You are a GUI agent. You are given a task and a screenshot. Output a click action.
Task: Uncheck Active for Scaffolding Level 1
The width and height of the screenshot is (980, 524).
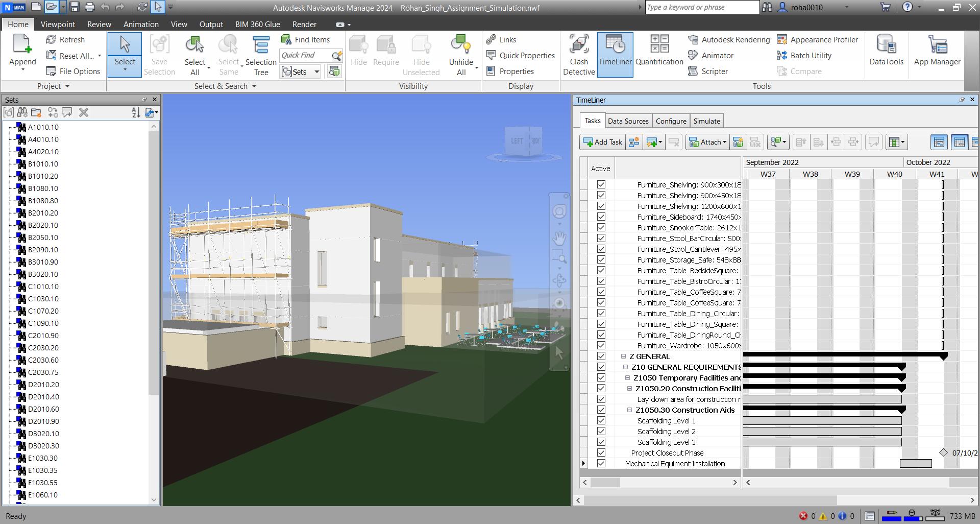coord(601,421)
